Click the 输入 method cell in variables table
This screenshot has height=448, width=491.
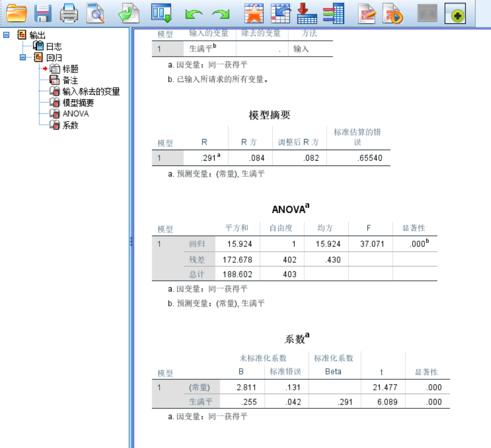[301, 49]
